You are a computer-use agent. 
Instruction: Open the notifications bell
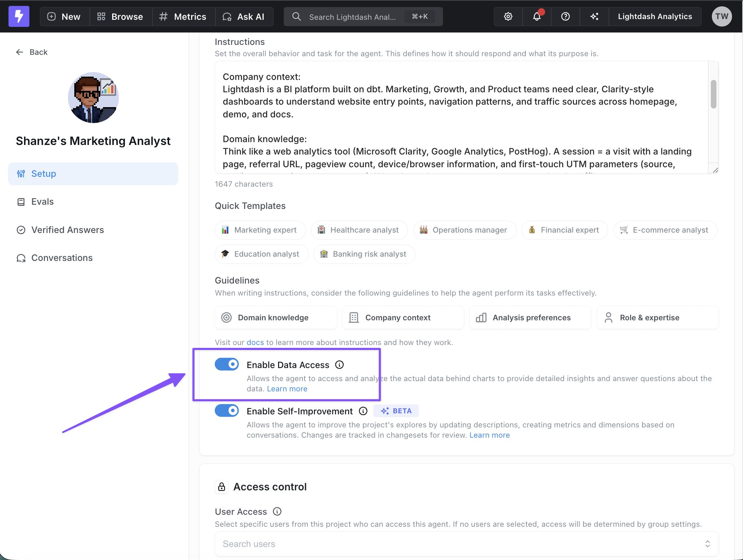(536, 16)
